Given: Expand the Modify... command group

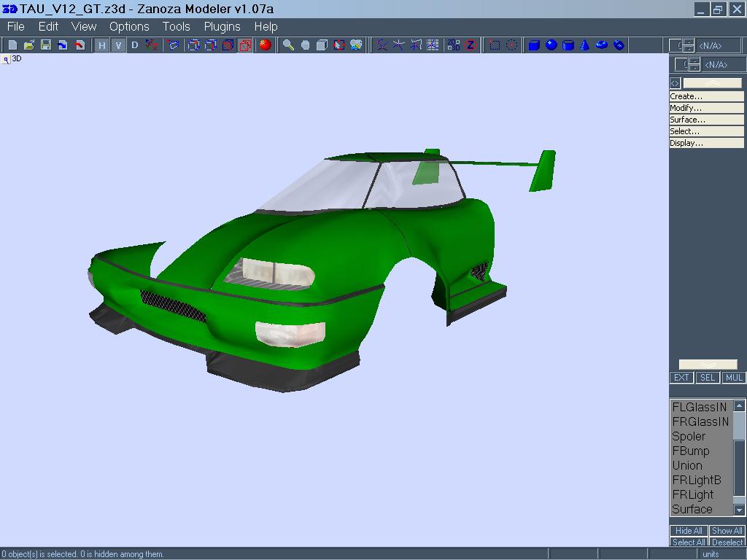Looking at the screenshot, I should pyautogui.click(x=705, y=108).
